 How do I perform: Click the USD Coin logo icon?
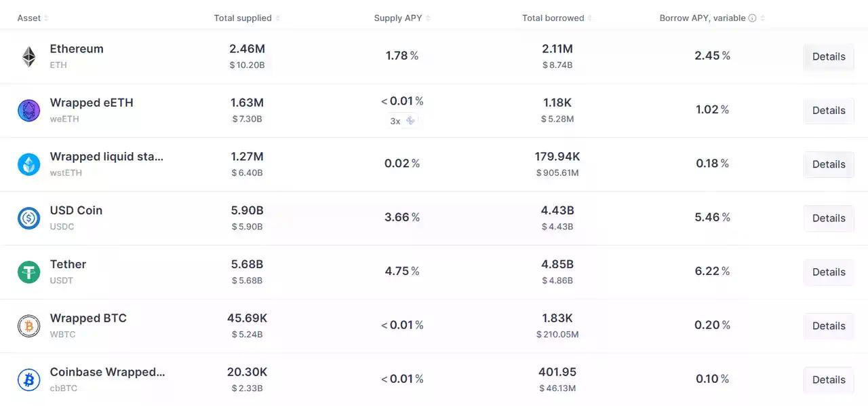point(28,218)
